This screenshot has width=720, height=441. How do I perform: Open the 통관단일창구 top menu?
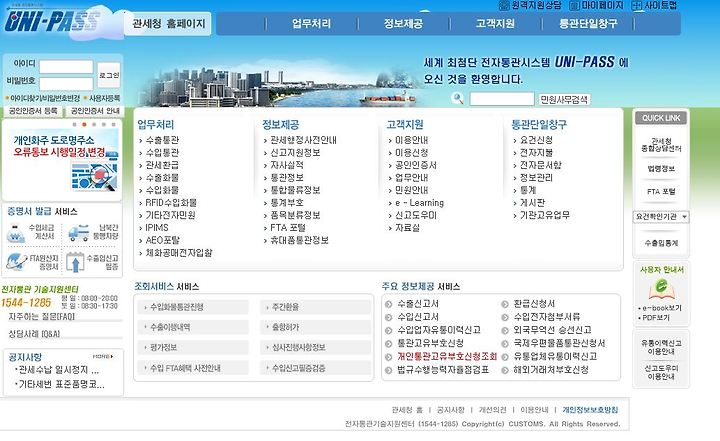pos(588,23)
